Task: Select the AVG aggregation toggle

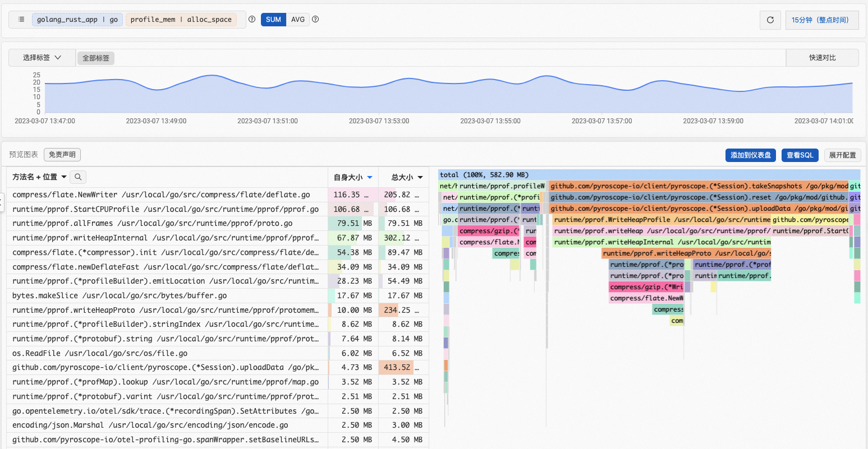Action: tap(298, 20)
